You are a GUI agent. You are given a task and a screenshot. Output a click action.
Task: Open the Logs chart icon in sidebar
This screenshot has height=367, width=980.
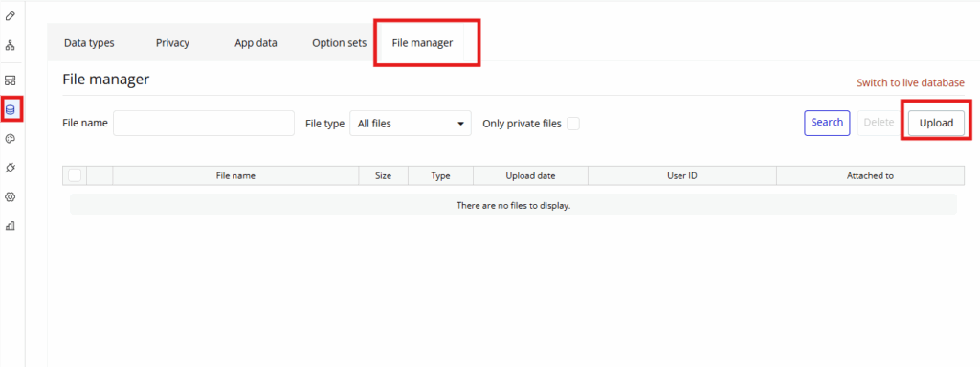[10, 225]
